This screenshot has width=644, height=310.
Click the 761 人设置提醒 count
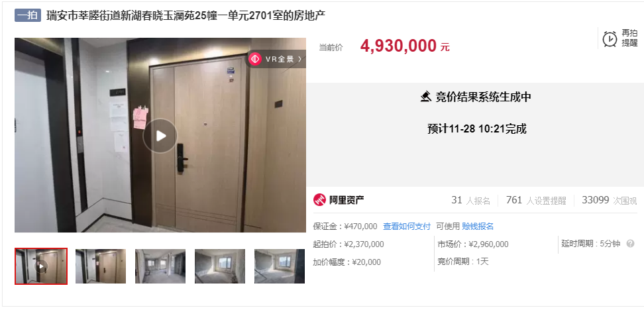click(x=536, y=200)
